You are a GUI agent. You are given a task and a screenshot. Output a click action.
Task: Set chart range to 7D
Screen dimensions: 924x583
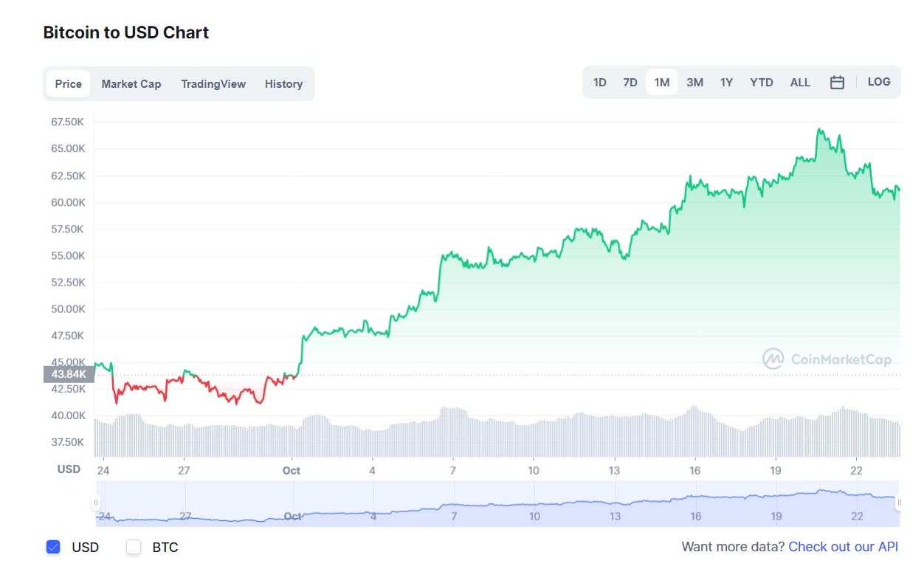click(x=630, y=83)
